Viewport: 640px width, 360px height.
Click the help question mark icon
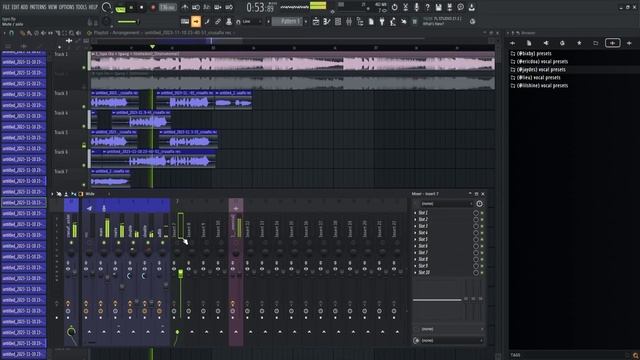pyautogui.click(x=427, y=7)
